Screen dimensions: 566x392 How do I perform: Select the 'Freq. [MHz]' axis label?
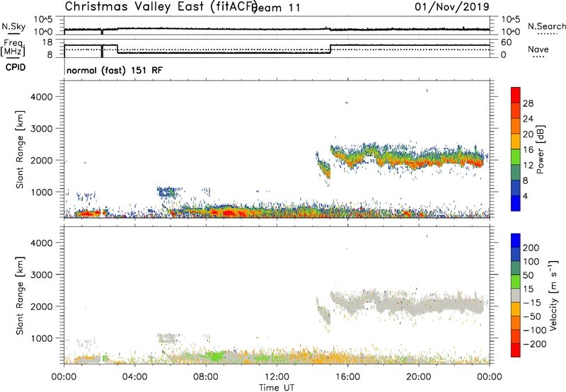tap(13, 47)
